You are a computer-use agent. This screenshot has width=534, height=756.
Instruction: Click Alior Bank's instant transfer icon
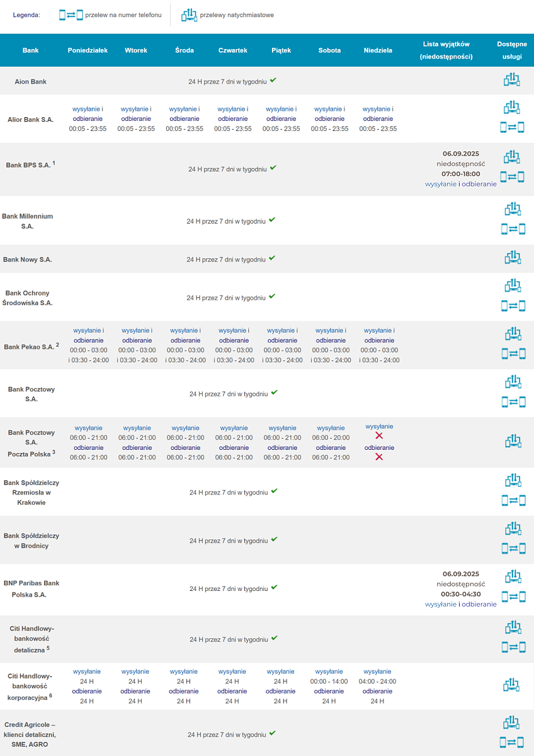(513, 108)
